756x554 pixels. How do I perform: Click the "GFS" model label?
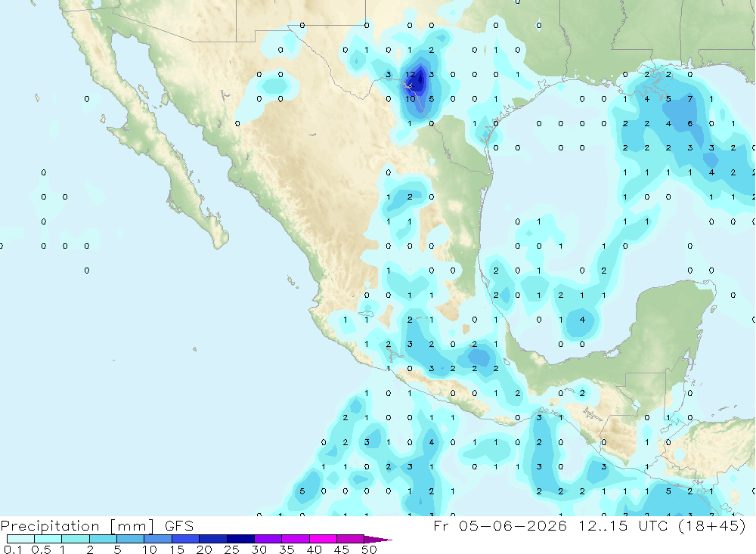coord(179,526)
